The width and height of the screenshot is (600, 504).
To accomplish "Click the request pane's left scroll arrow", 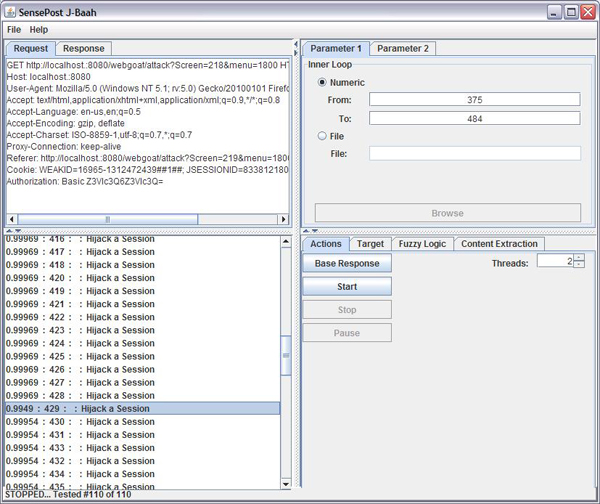I will 12,219.
